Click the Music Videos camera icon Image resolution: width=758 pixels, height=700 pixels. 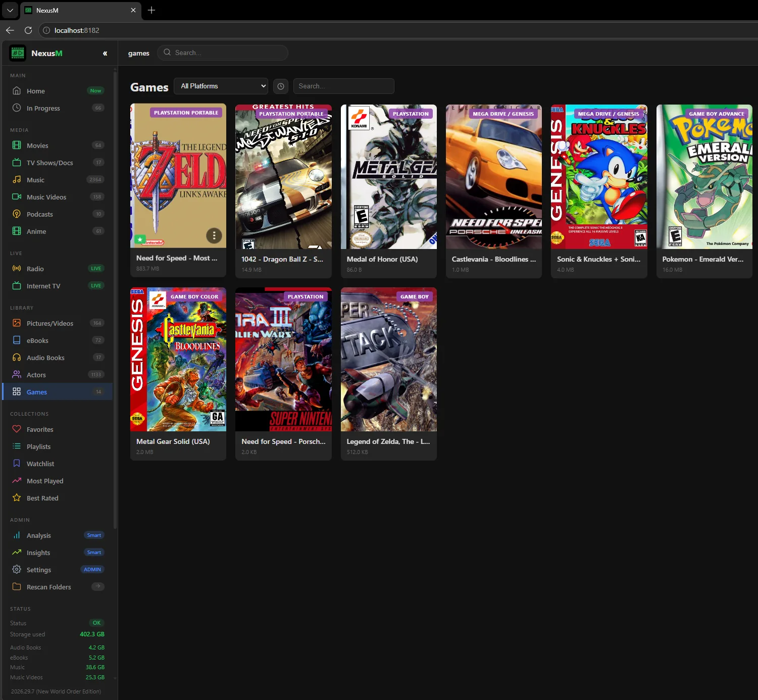pyautogui.click(x=17, y=197)
